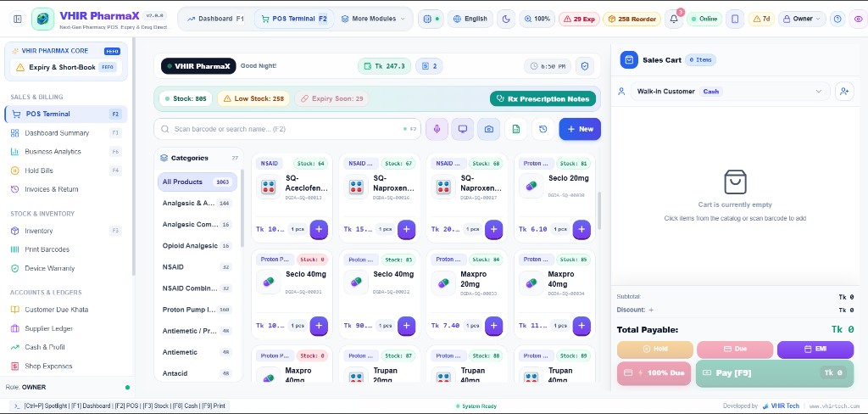Select Opioid Analgesic category
This screenshot has width=868, height=414.
pyautogui.click(x=197, y=245)
